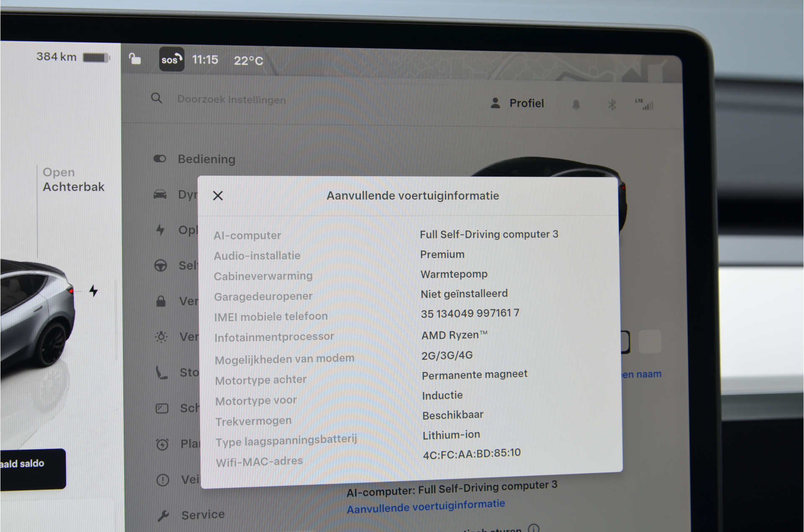Tap the Cabineverwarming label
The image size is (804, 532).
pos(263,276)
